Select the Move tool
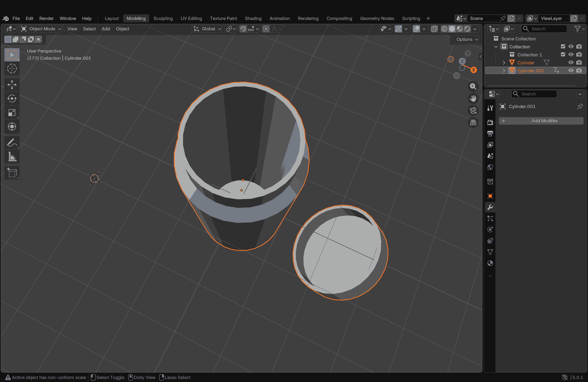 [12, 85]
